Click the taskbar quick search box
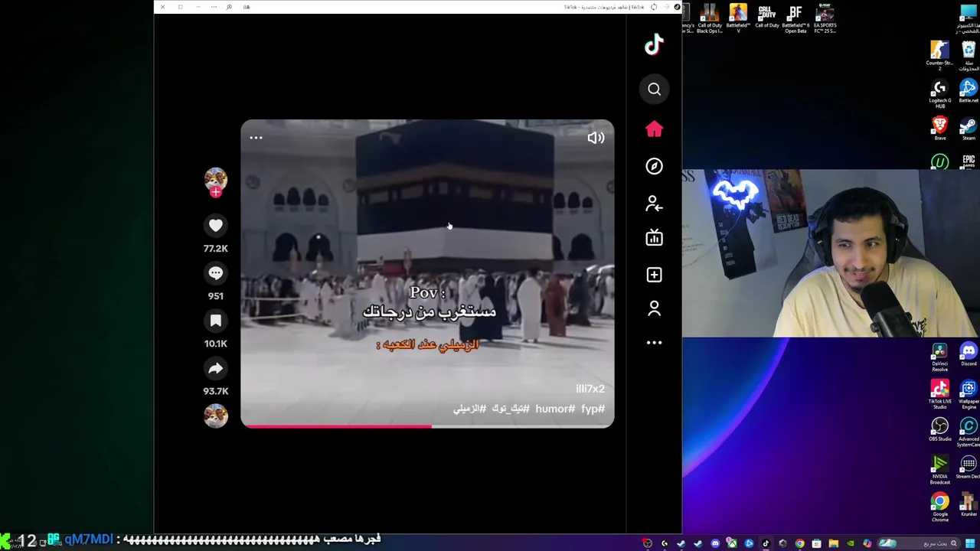This screenshot has height=551, width=980. [x=919, y=543]
